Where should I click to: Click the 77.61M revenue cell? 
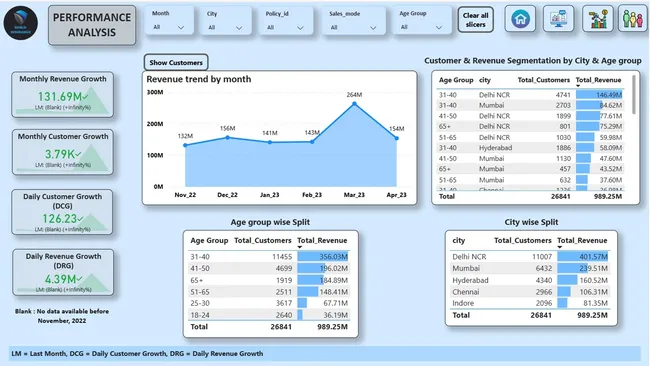[599, 116]
